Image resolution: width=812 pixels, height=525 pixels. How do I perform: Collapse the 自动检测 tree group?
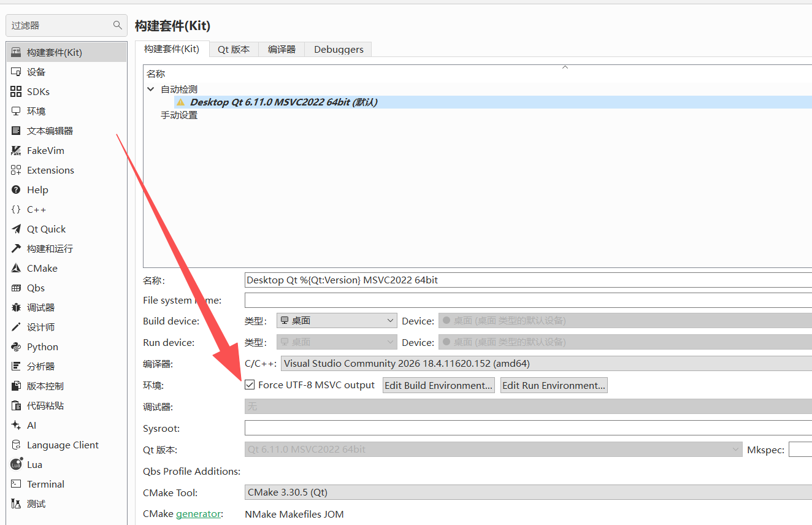point(151,90)
